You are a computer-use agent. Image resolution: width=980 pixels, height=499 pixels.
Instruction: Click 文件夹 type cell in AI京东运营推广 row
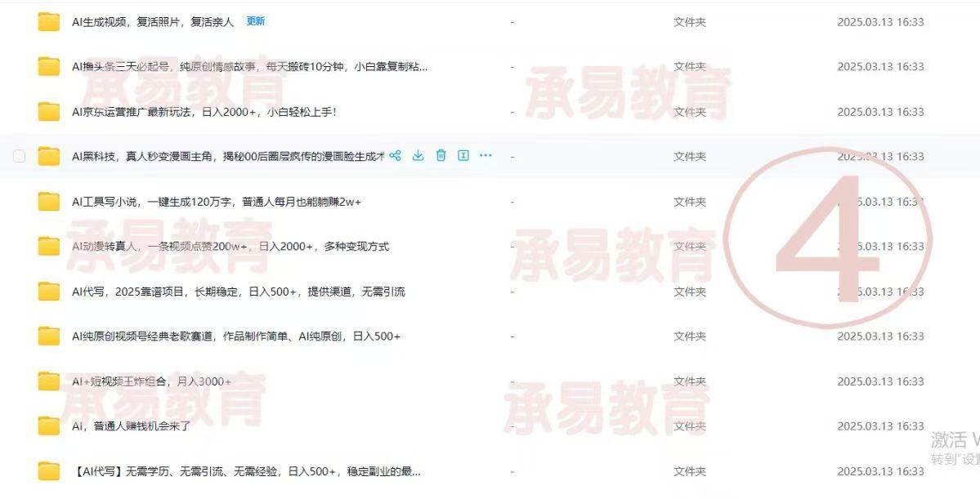(x=689, y=112)
